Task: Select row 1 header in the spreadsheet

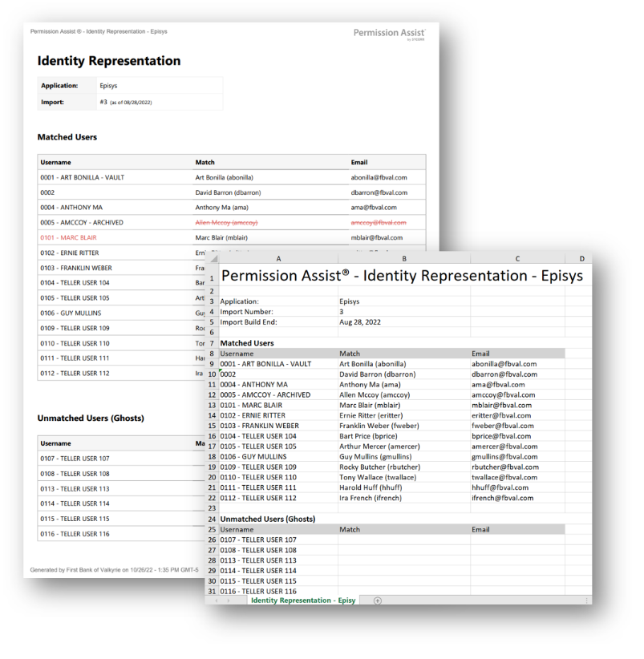Action: tap(212, 277)
